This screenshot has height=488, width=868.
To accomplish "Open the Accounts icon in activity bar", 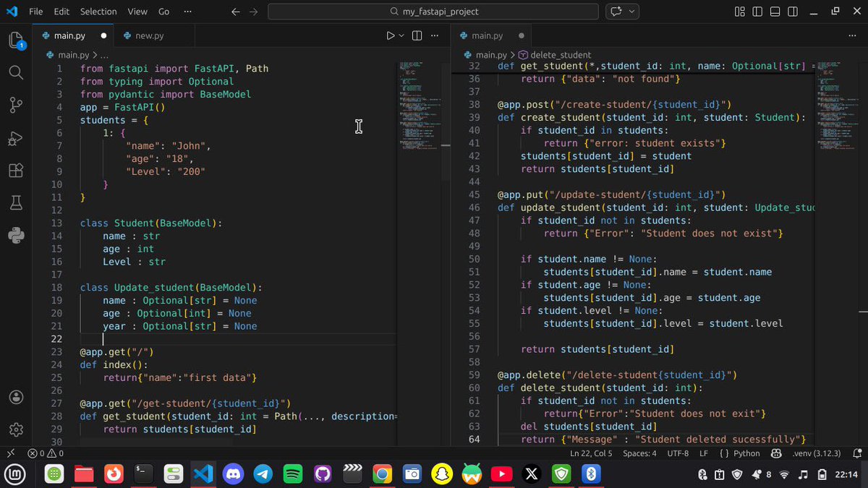I will [16, 397].
